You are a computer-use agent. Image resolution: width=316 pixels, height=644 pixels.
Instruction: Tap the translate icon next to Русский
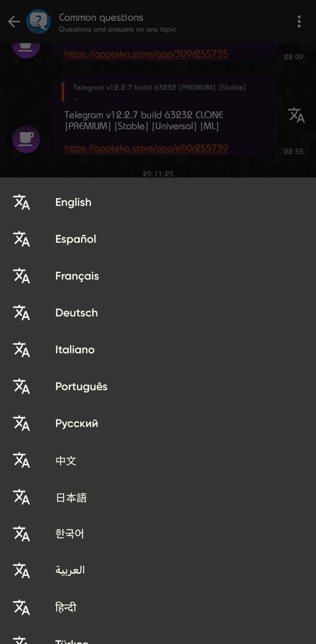click(21, 423)
